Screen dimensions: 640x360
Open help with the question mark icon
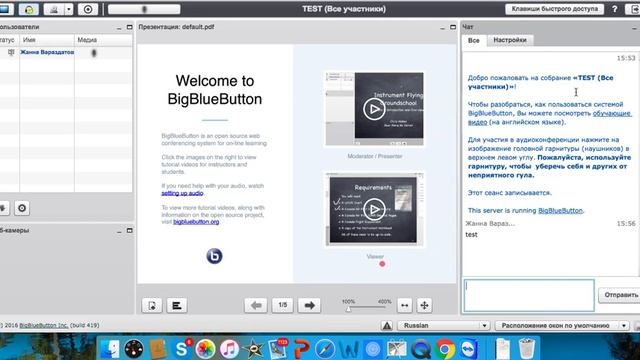[614, 9]
